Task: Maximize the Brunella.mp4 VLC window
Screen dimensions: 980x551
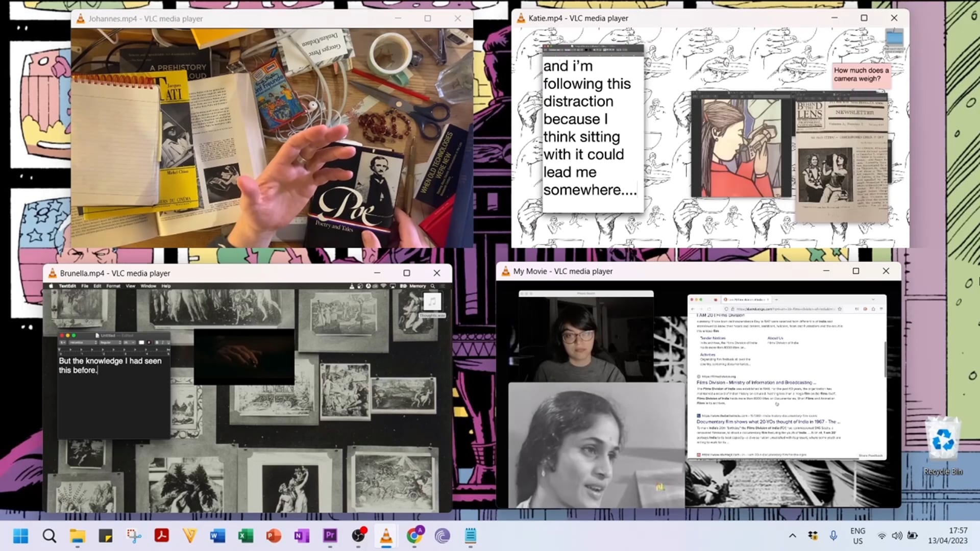Action: [x=407, y=273]
